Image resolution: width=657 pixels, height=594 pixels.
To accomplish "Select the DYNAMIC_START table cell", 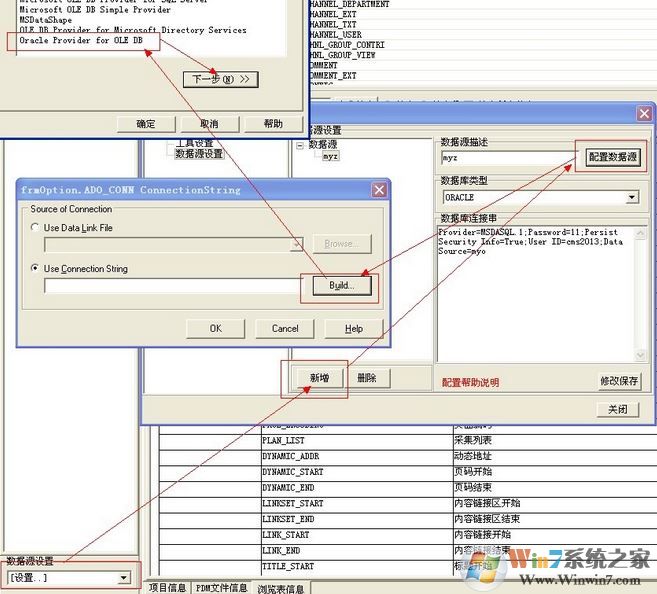I will point(356,472).
